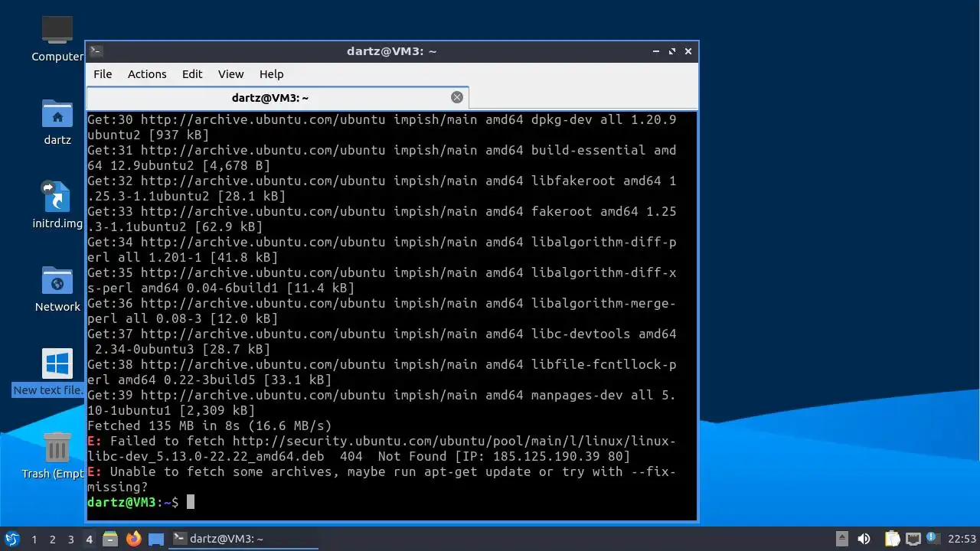Open the Help menu in the terminal
The image size is (980, 551).
click(271, 74)
